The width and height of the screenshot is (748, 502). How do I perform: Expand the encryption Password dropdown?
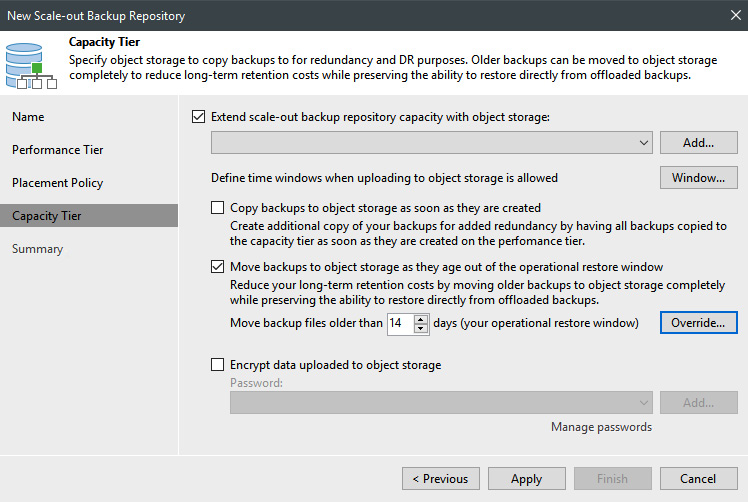[x=642, y=402]
